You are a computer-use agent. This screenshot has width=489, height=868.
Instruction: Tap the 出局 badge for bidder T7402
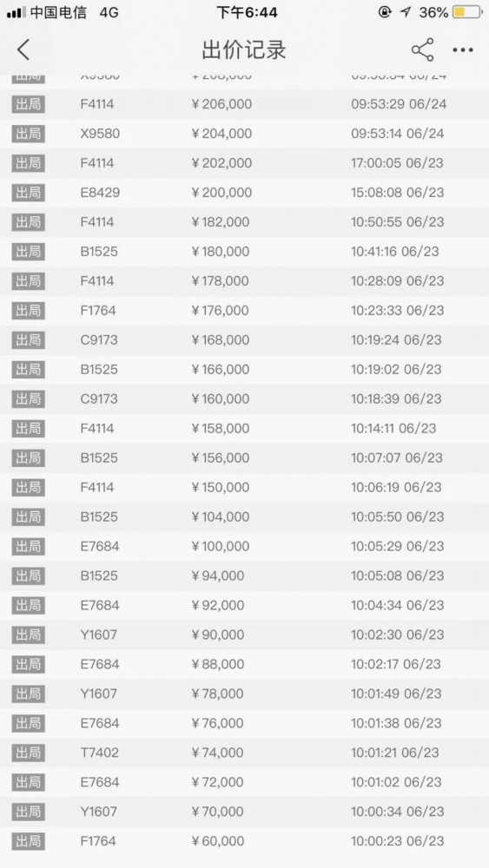pos(29,753)
